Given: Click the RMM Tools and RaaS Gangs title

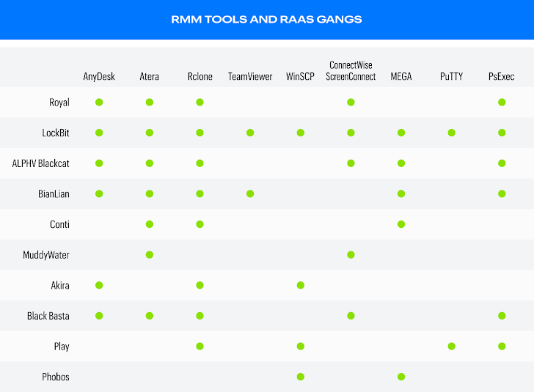Looking at the screenshot, I should [266, 19].
